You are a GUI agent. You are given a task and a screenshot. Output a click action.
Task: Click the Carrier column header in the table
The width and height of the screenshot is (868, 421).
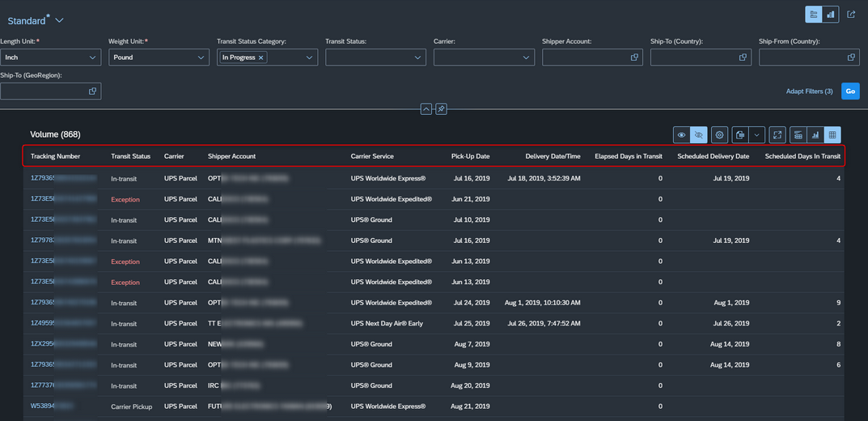tap(174, 156)
